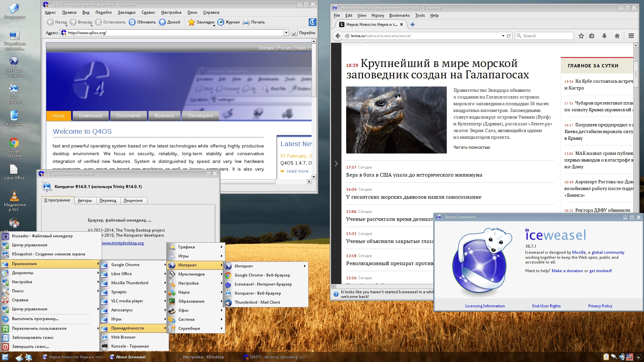Open the Настройка menu in Konqueror menubar
The height and width of the screenshot is (362, 644).
click(x=171, y=12)
